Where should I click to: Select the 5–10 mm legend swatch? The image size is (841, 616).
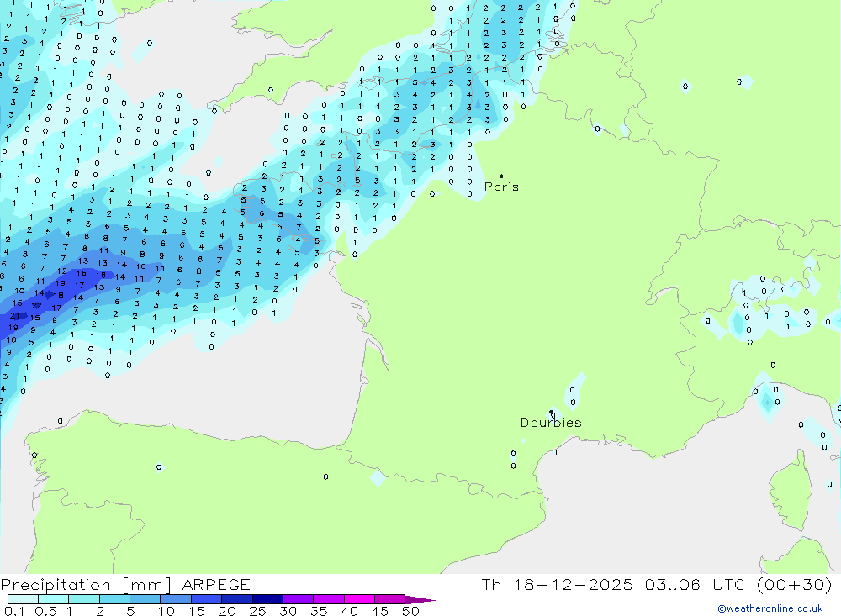click(145, 599)
